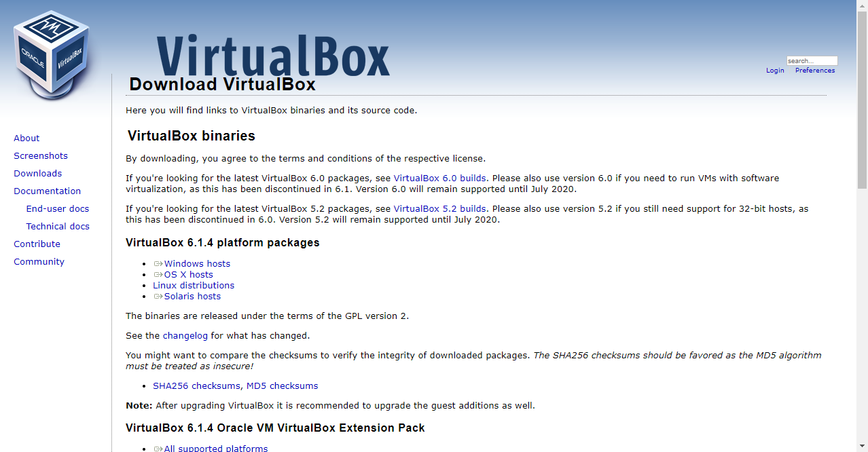Click the large VirtualBox title banner
868x452 pixels.
click(x=273, y=56)
